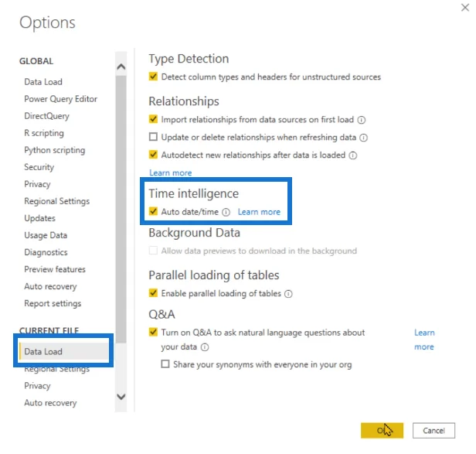This screenshot has height=454, width=476.
Task: Select Current File Data Load
Action: [x=63, y=352]
